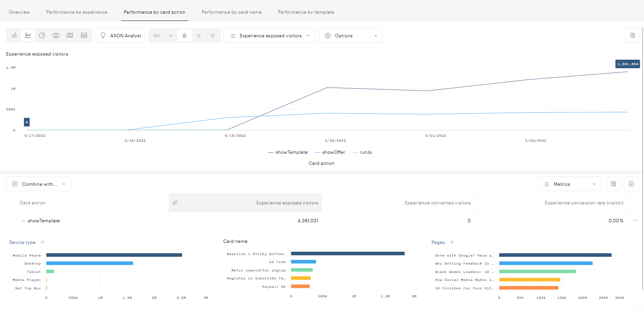Click the Mobile Phone bar in Device type
The width and height of the screenshot is (644, 311).
[x=114, y=255]
